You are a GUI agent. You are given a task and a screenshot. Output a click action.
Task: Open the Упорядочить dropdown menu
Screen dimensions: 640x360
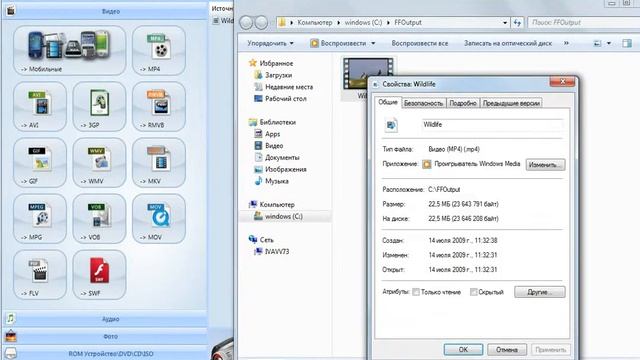[x=271, y=43]
